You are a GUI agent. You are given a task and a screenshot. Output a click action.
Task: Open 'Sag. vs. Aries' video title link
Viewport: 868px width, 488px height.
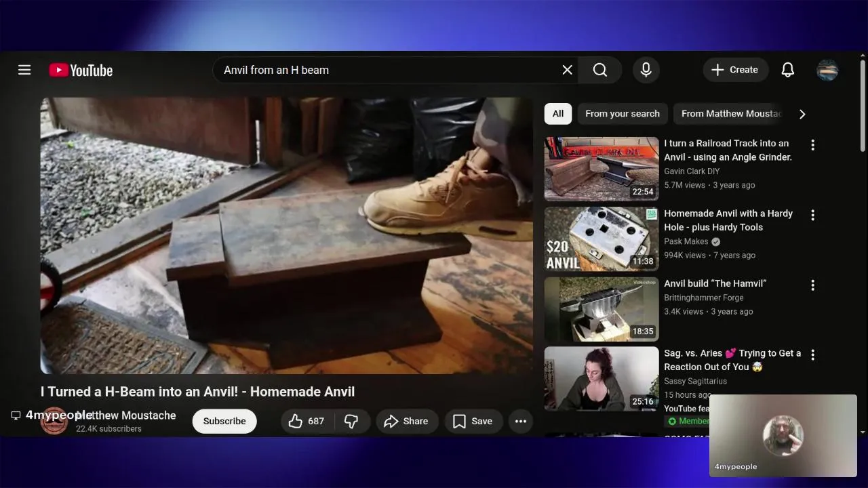click(732, 360)
